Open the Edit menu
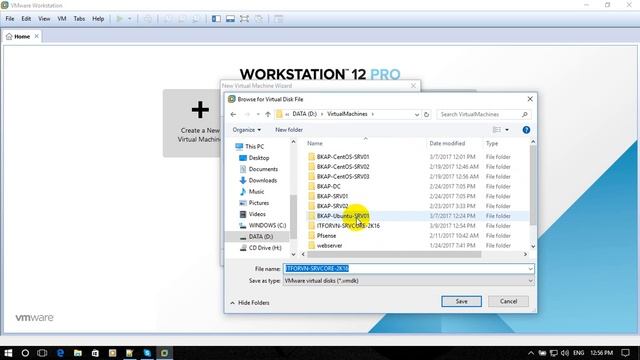The height and width of the screenshot is (360, 640). pyautogui.click(x=26, y=19)
